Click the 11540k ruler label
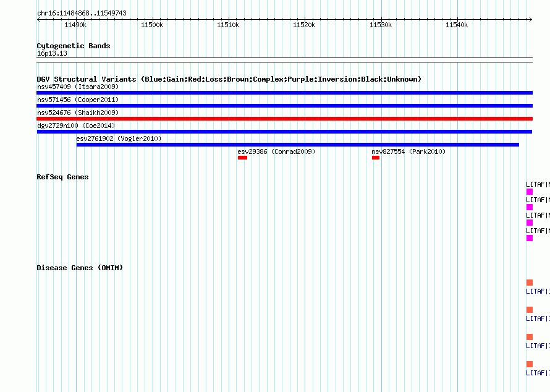 point(457,25)
